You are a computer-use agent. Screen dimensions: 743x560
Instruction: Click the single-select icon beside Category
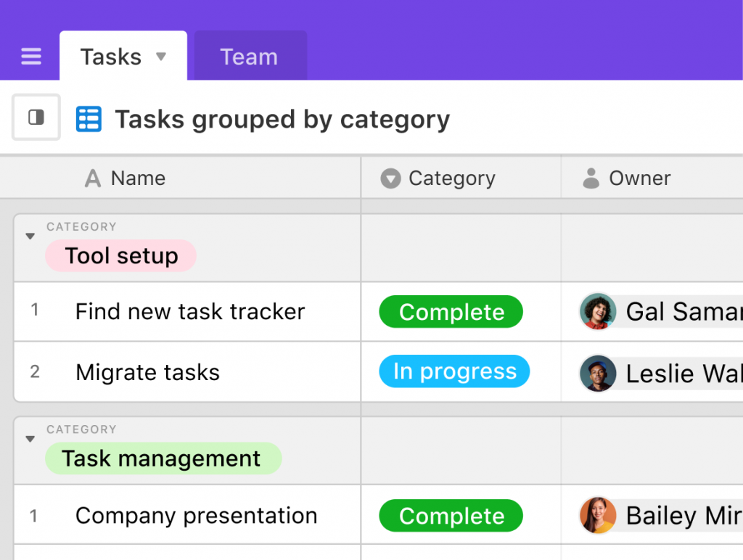click(x=391, y=178)
